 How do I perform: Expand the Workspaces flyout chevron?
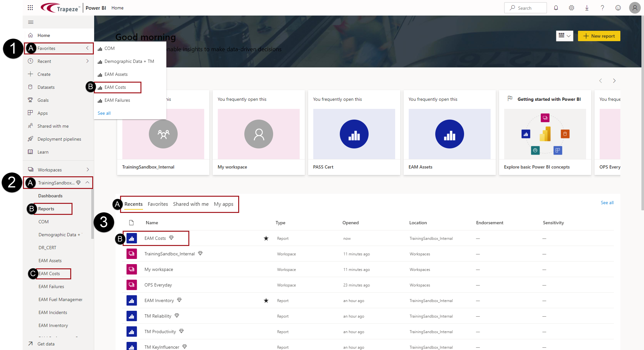click(x=87, y=169)
